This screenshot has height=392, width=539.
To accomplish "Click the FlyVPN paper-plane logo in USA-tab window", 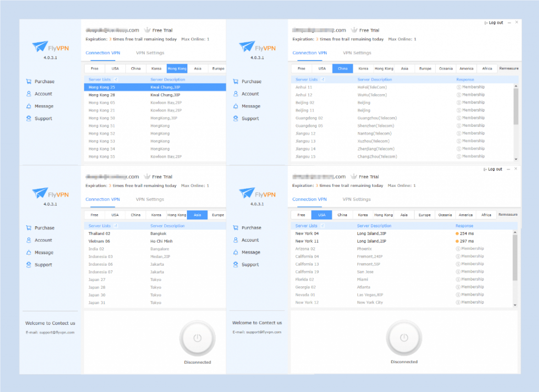I will (246, 193).
